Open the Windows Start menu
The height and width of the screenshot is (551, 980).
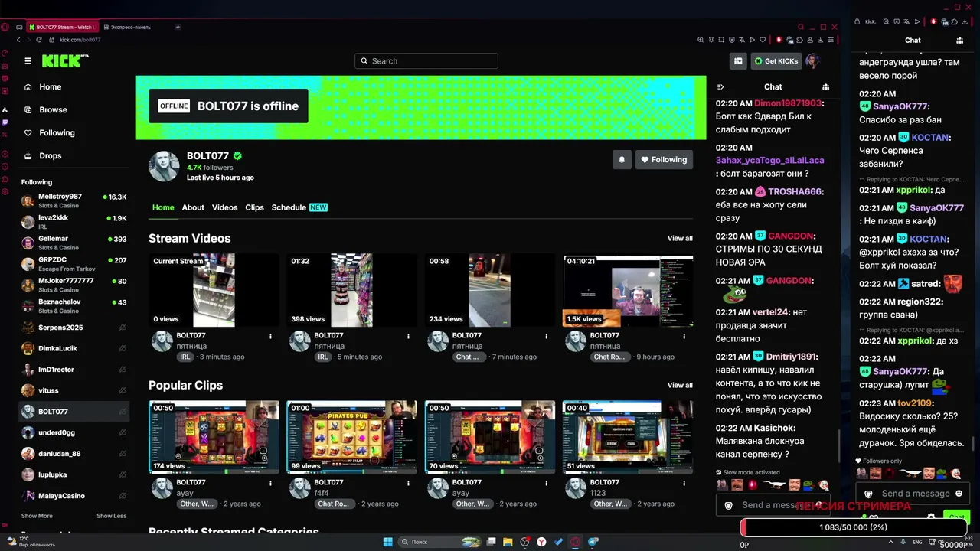(x=387, y=542)
